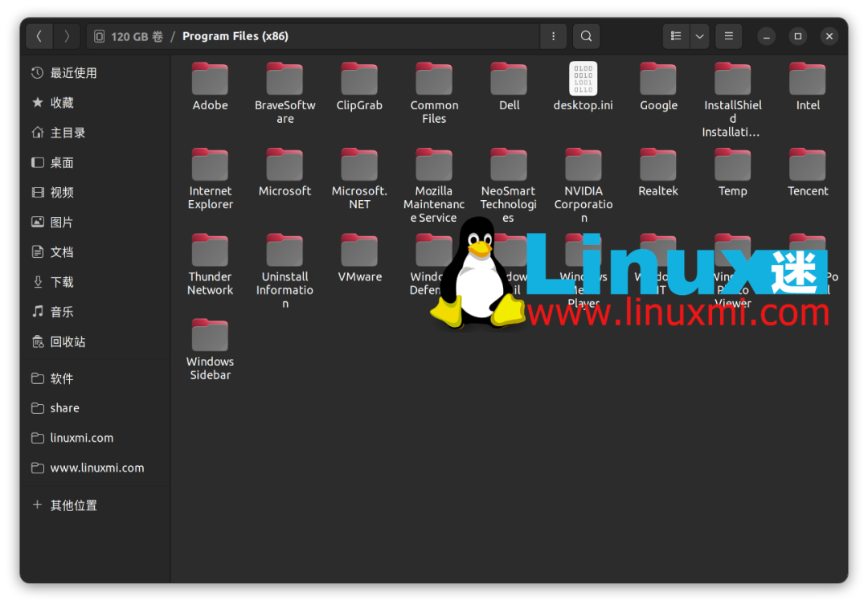Screen dimensions: 868x605
Task: Select the VMware folder icon
Action: (x=359, y=251)
